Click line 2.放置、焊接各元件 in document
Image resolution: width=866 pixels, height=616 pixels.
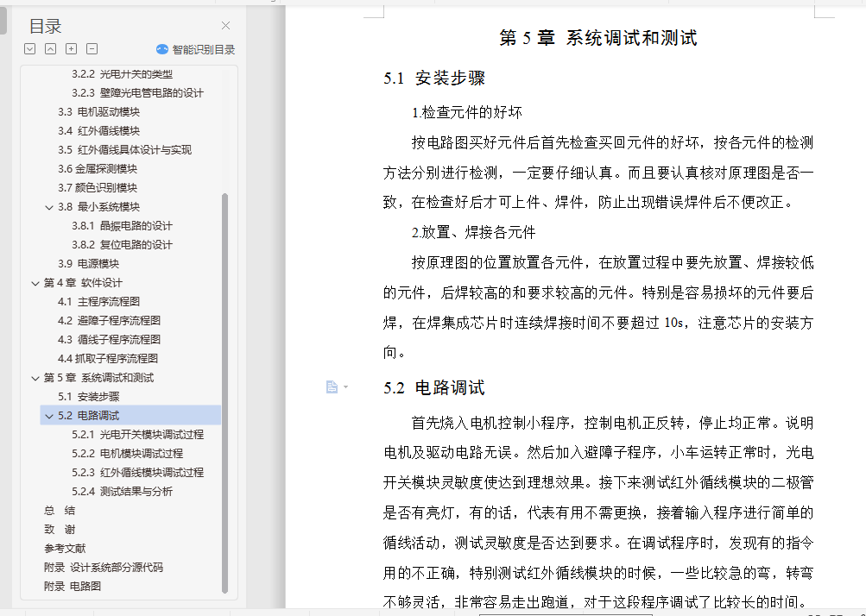(473, 232)
